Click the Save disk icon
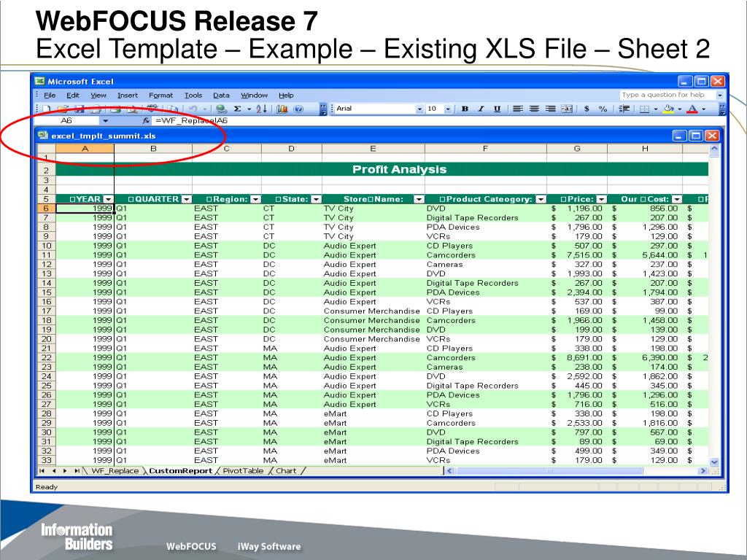Viewport: 747px width, 560px height. [x=79, y=109]
